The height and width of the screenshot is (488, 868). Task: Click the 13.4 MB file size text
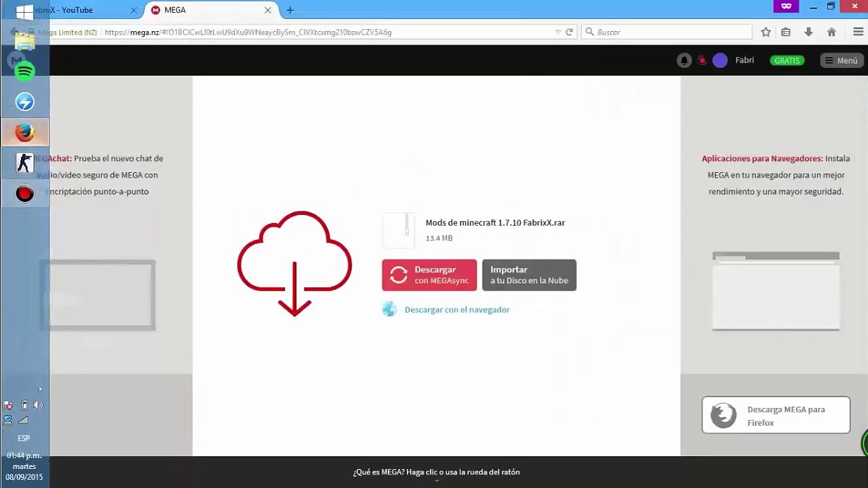tap(439, 238)
